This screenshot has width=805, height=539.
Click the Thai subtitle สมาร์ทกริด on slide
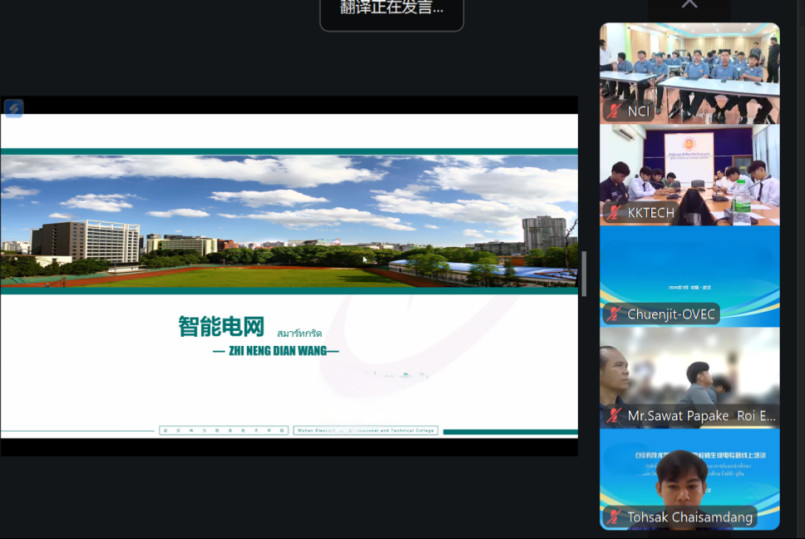pyautogui.click(x=299, y=334)
